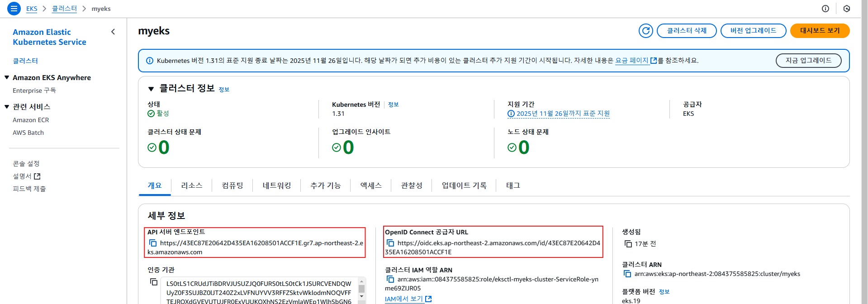
Task: Collapse the 클러스터 정보 panel
Action: (x=151, y=89)
